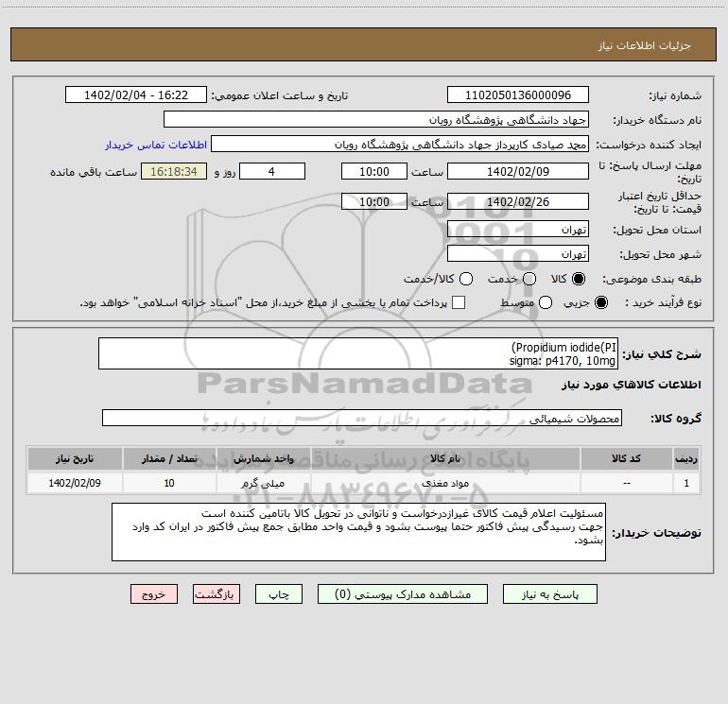Click the buyer organization name field
Screen dimensions: 728x704
tap(376, 119)
